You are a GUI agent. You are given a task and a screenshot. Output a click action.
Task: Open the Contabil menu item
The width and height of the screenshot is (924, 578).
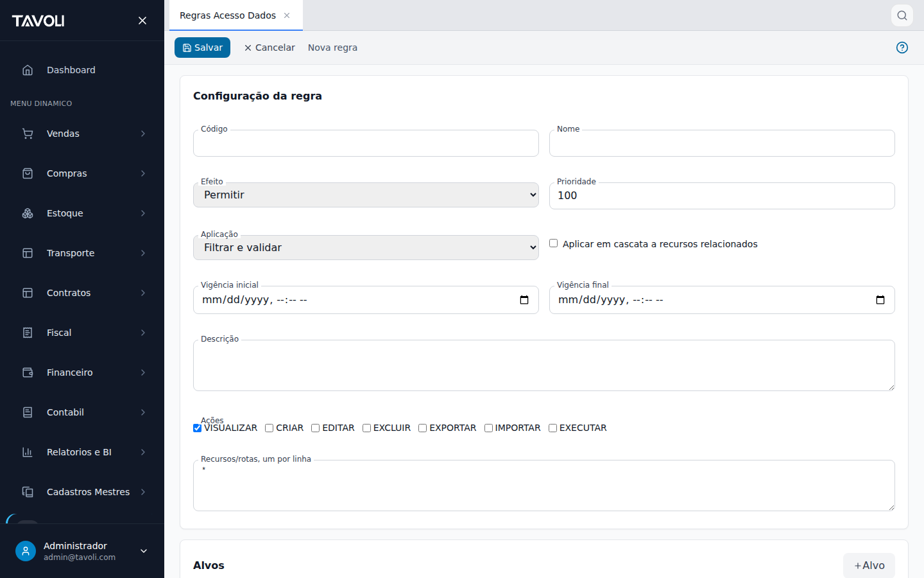pyautogui.click(x=82, y=412)
